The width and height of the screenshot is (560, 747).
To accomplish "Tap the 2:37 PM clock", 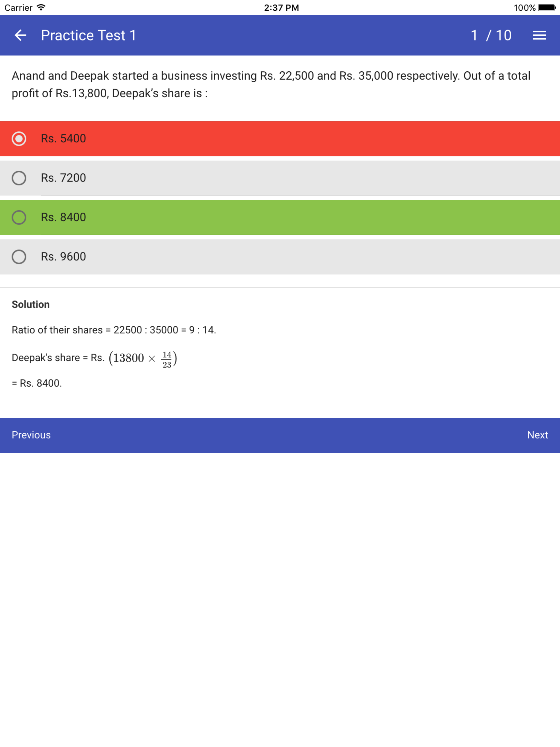I will (x=281, y=7).
